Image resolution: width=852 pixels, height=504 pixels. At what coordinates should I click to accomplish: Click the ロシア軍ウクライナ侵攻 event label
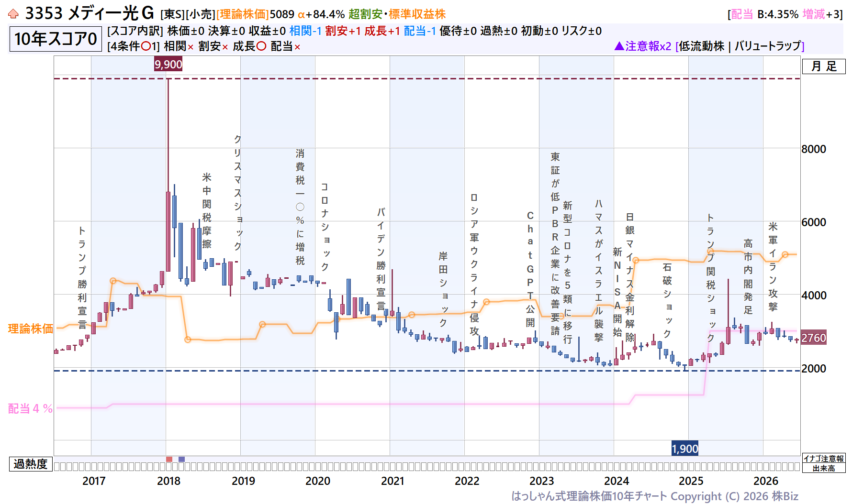click(474, 264)
